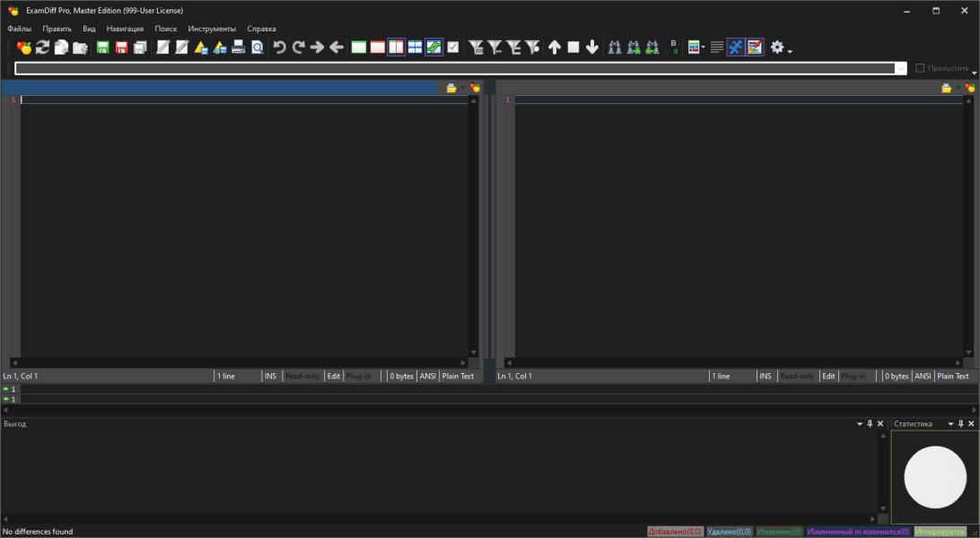Click the first binoculars Find icon

click(x=615, y=48)
